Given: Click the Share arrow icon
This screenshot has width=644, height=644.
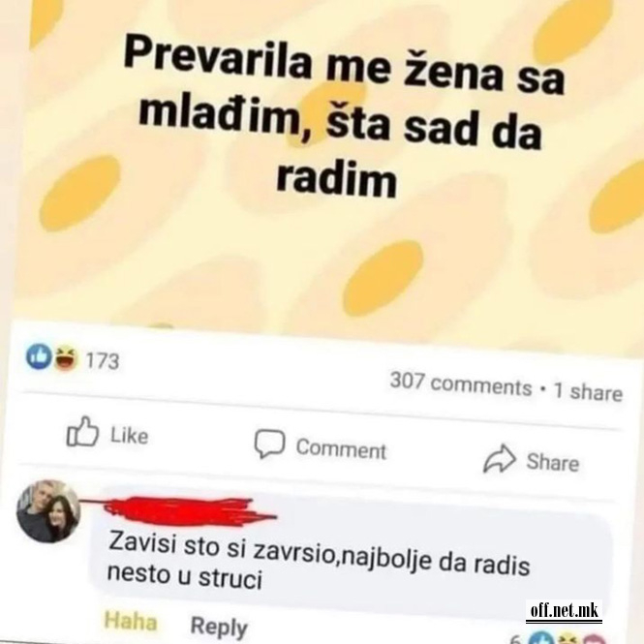Looking at the screenshot, I should [x=500, y=458].
